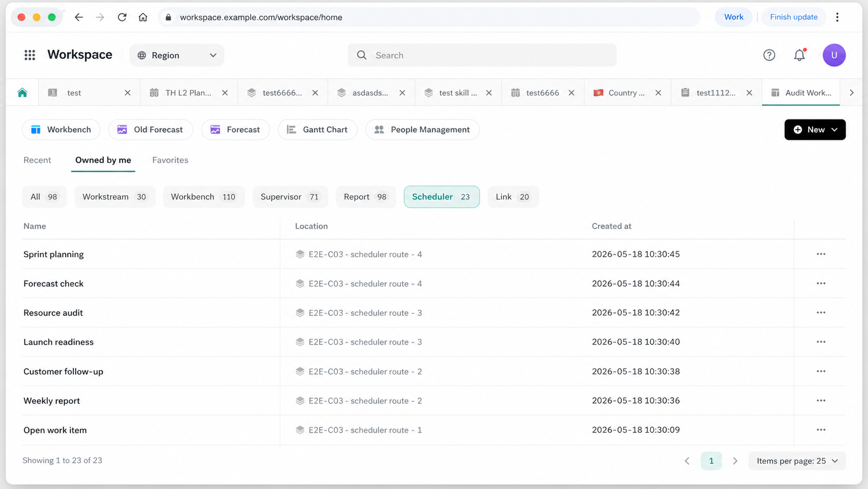Image resolution: width=868 pixels, height=489 pixels.
Task: Open the help question mark icon
Action: pos(769,55)
